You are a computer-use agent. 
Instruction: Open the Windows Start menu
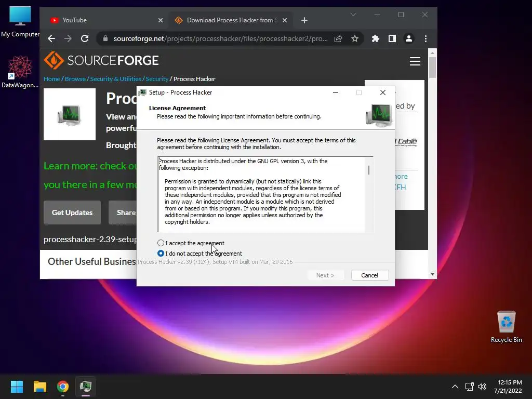(17, 387)
